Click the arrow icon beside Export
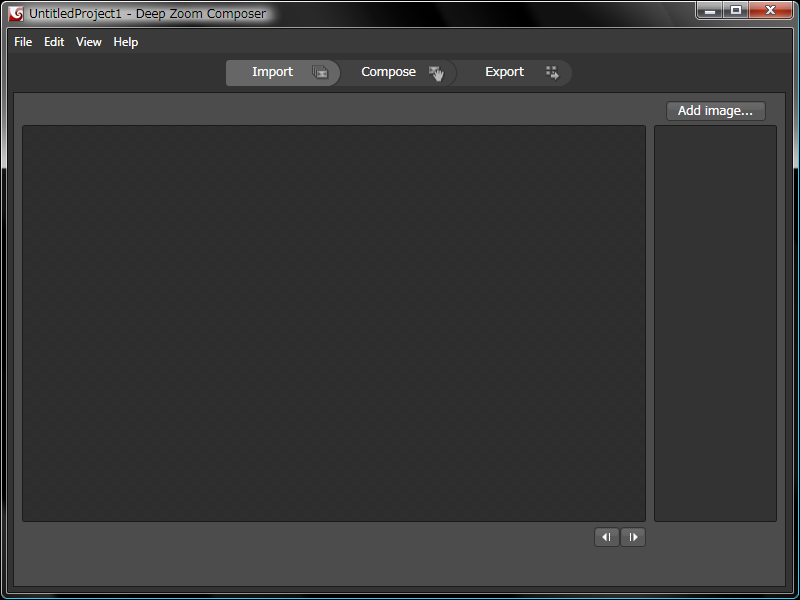The height and width of the screenshot is (600, 800). [552, 72]
